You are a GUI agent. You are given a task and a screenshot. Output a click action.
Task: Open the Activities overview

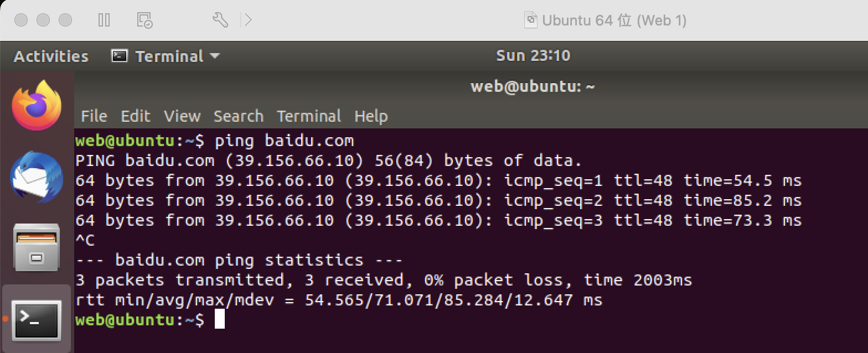click(51, 56)
